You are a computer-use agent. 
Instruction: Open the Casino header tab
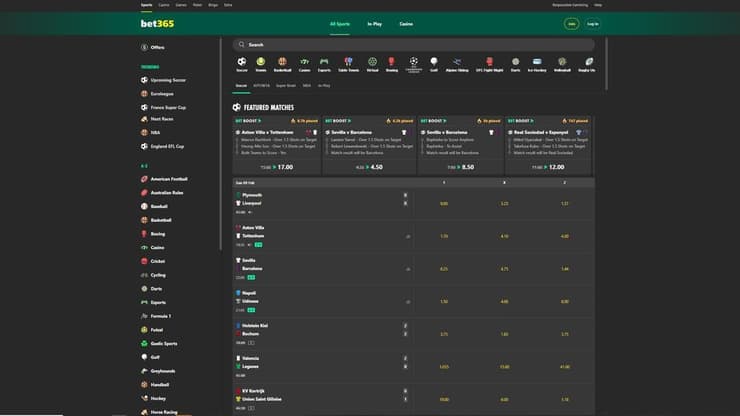[x=406, y=24]
